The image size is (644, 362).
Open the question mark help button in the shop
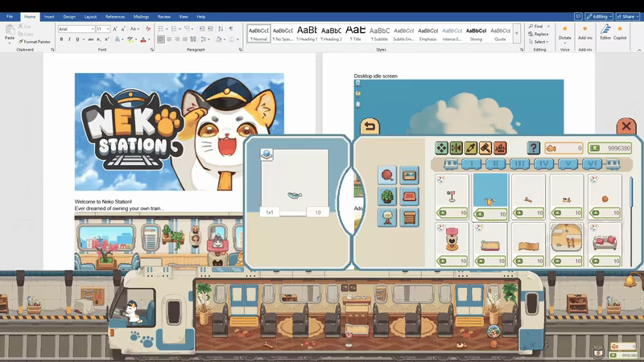coord(533,148)
